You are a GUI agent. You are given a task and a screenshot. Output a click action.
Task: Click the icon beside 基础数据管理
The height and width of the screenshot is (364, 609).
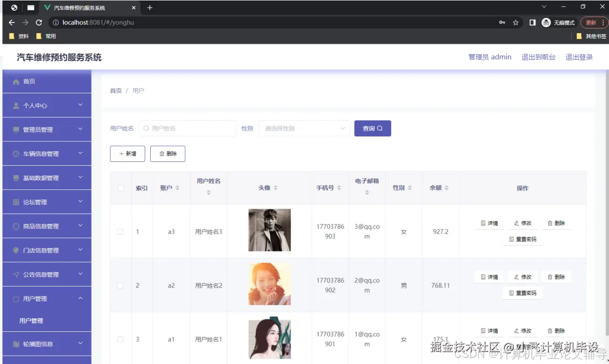[16, 178]
